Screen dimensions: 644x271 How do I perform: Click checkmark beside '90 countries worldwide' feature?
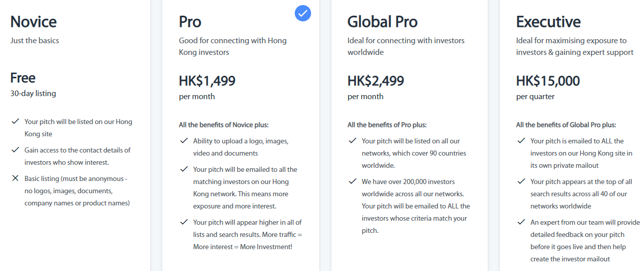tap(352, 141)
